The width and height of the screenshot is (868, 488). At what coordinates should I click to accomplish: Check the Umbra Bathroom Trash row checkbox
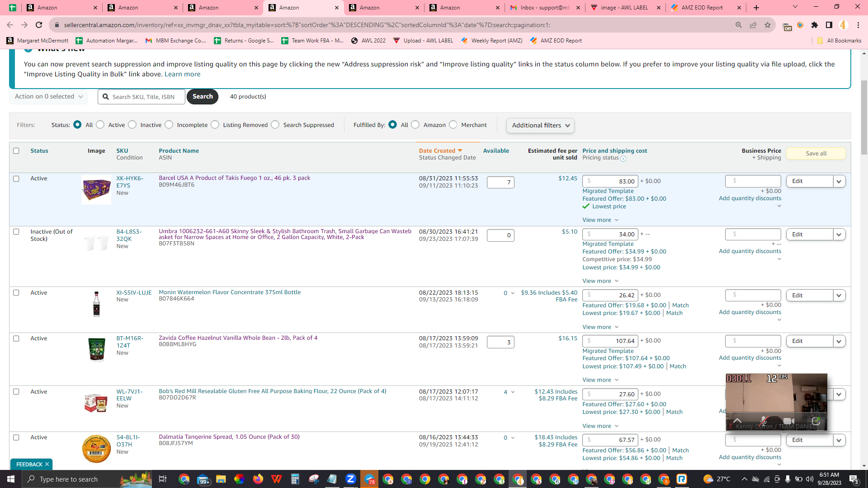click(x=16, y=232)
